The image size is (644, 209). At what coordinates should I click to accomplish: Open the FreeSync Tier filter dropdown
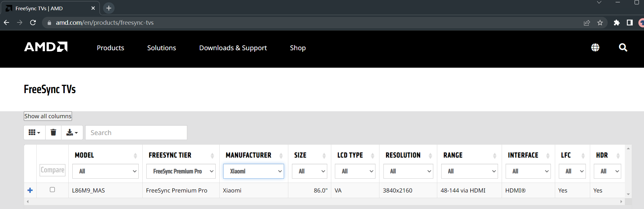point(181,171)
